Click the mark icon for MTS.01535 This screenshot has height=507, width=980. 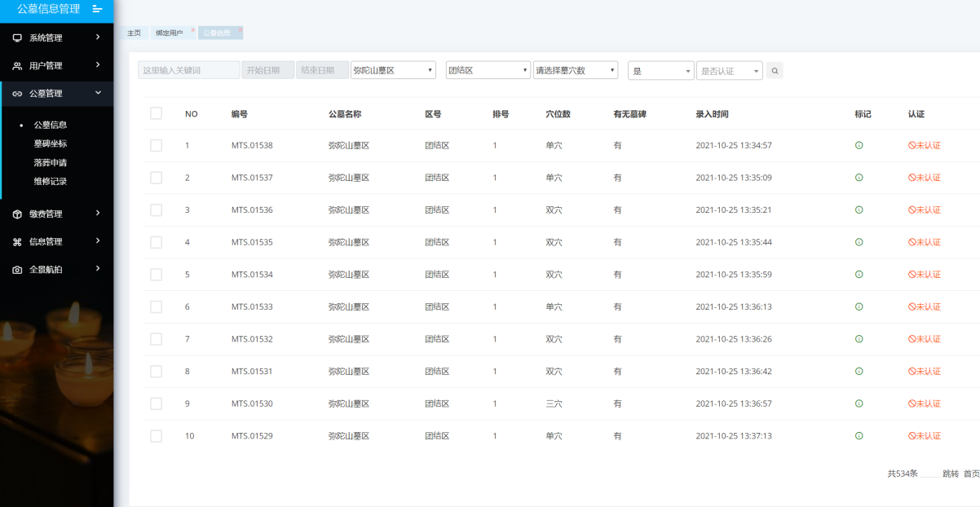859,242
